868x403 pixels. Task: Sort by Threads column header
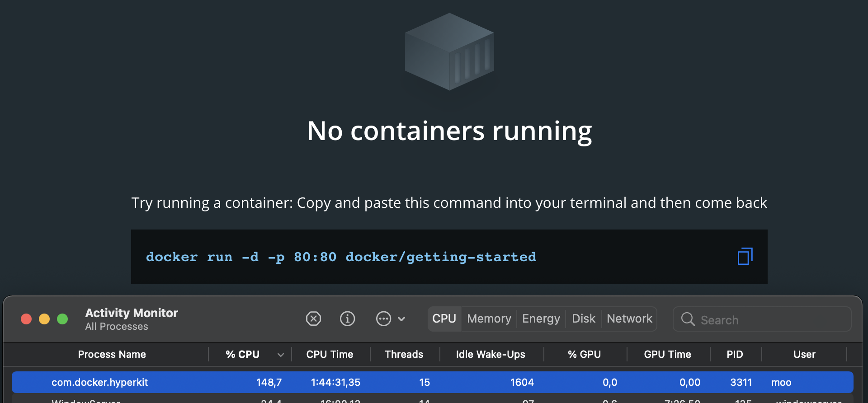(404, 354)
